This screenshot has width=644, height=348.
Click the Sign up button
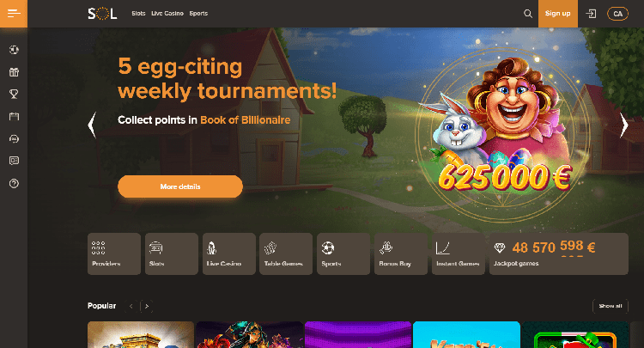click(x=558, y=14)
